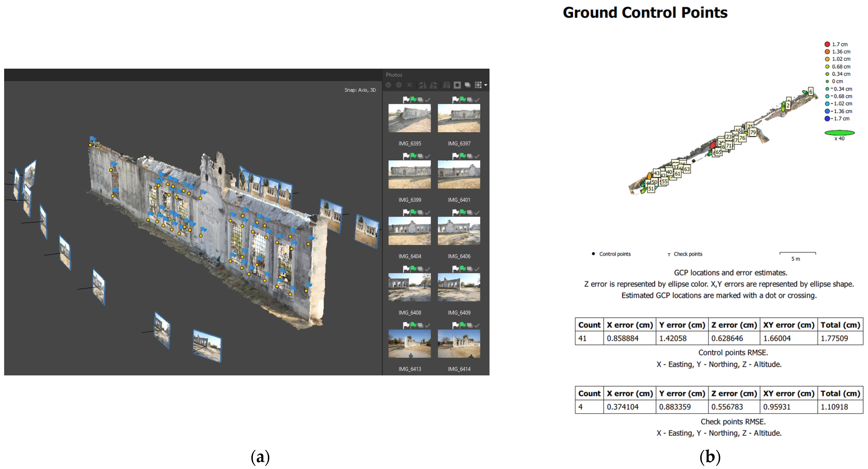This screenshot has height=469, width=868.
Task: Click the IMG_6408 photo label
Action: click(x=410, y=313)
